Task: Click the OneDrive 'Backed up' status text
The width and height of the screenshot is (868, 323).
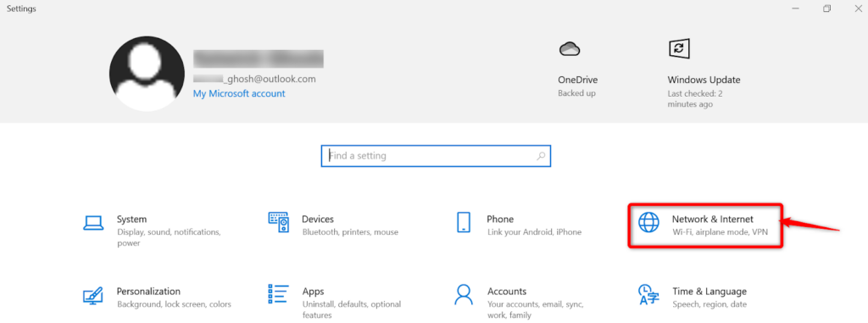Action: point(576,93)
